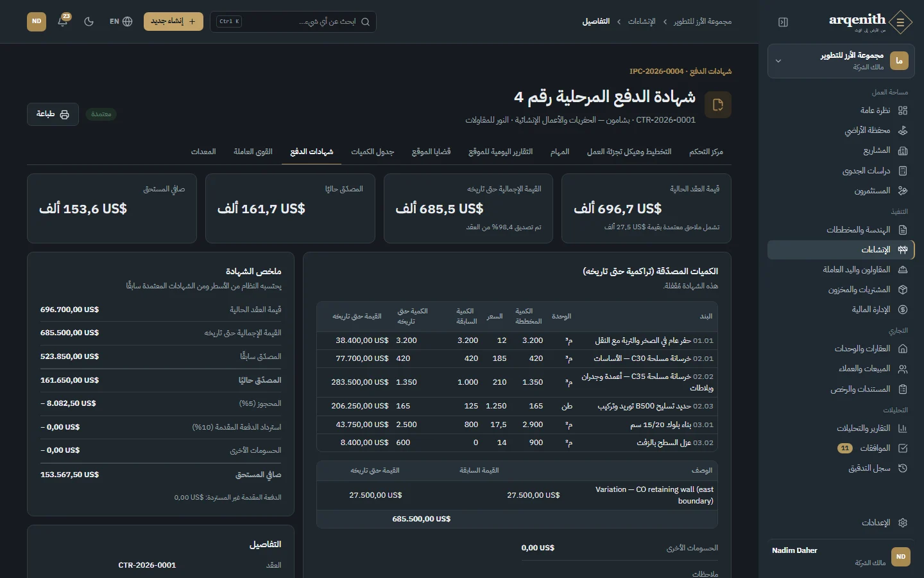
Task: Click the التقارير والتحليلات chart icon
Action: coord(903,428)
